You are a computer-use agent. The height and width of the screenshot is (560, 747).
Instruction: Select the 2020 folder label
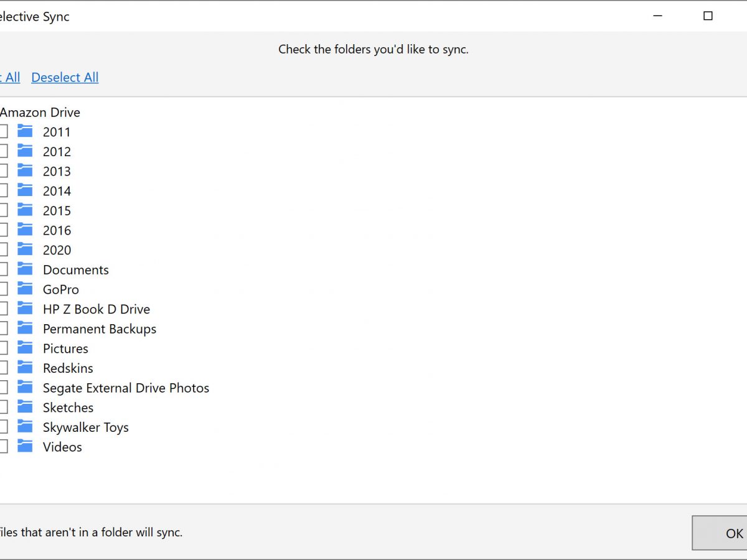pyautogui.click(x=57, y=250)
